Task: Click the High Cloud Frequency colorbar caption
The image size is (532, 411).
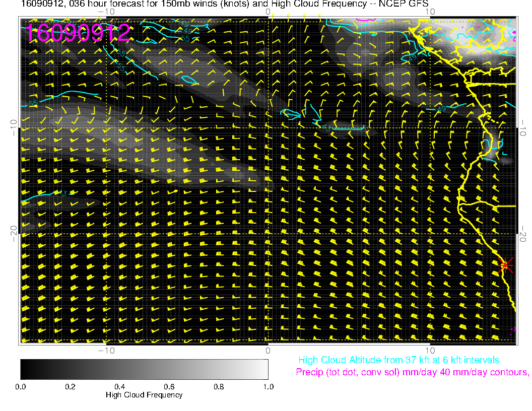Action: click(144, 395)
